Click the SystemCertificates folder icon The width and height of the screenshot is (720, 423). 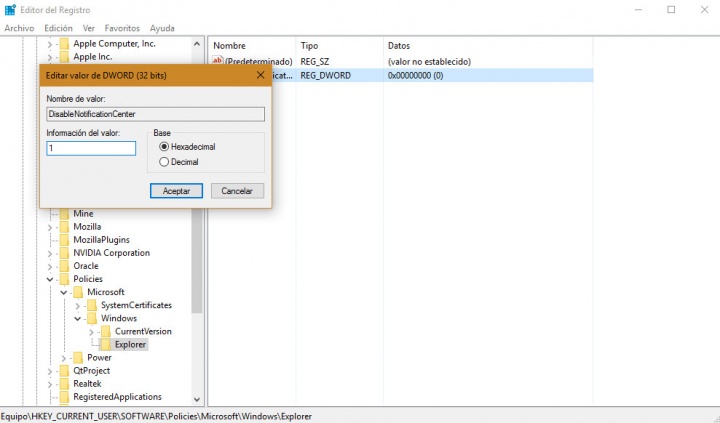(92, 305)
